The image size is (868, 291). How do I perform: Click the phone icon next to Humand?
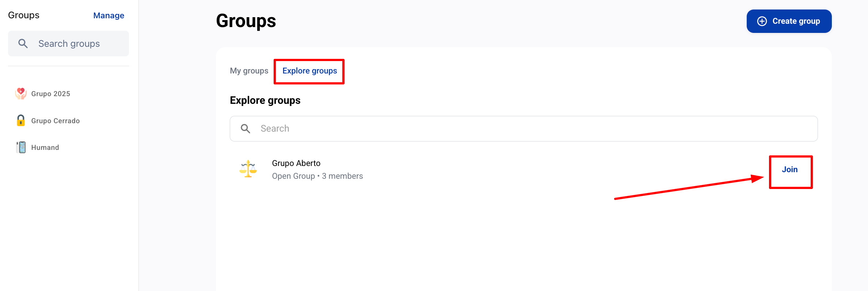point(21,147)
